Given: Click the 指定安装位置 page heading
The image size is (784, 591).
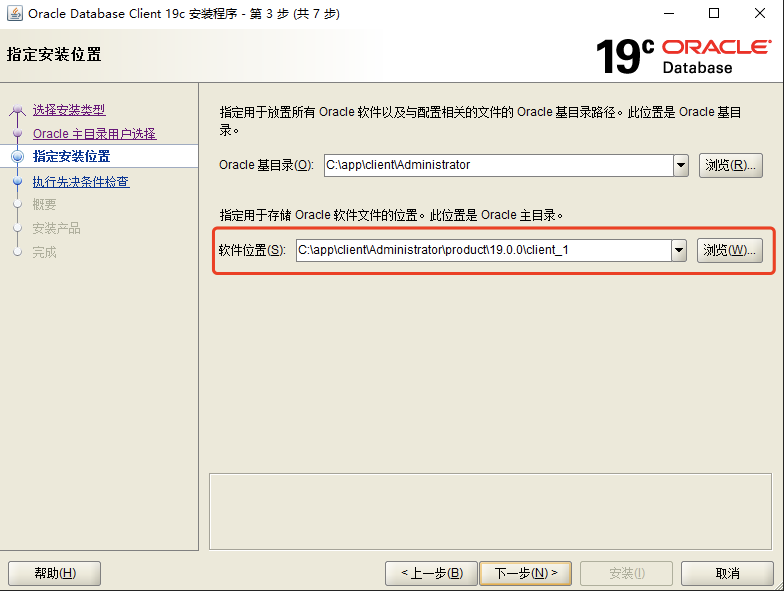Looking at the screenshot, I should (54, 54).
